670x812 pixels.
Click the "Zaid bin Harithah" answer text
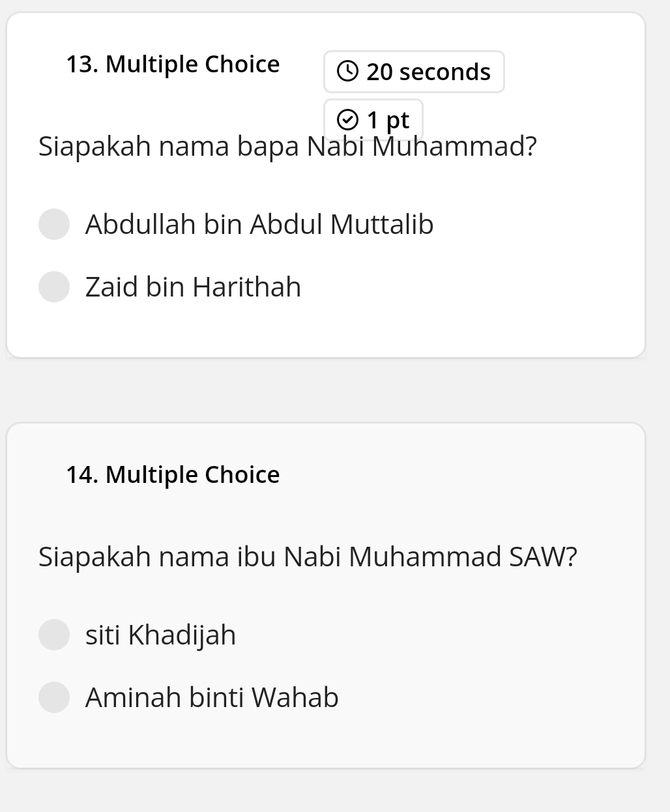193,287
